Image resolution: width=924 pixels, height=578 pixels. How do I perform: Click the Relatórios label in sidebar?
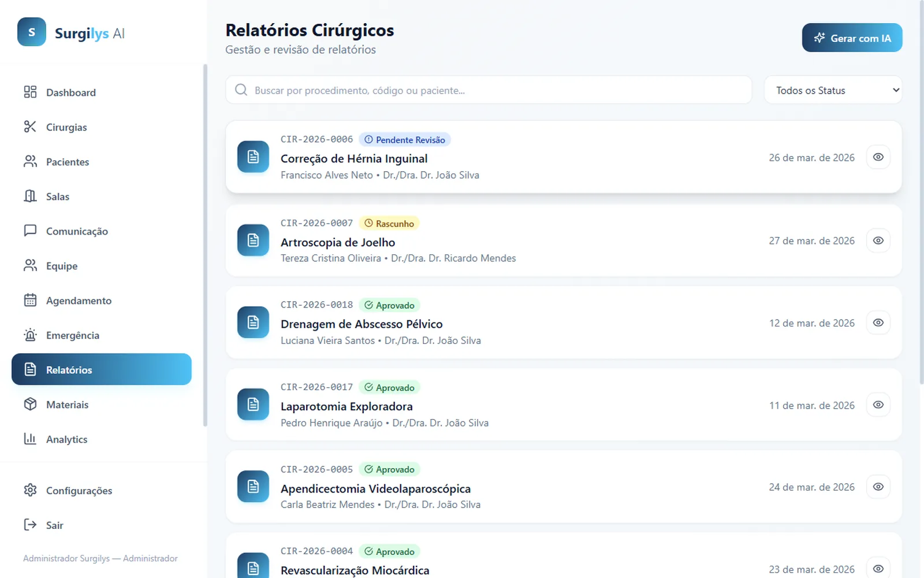click(x=69, y=370)
